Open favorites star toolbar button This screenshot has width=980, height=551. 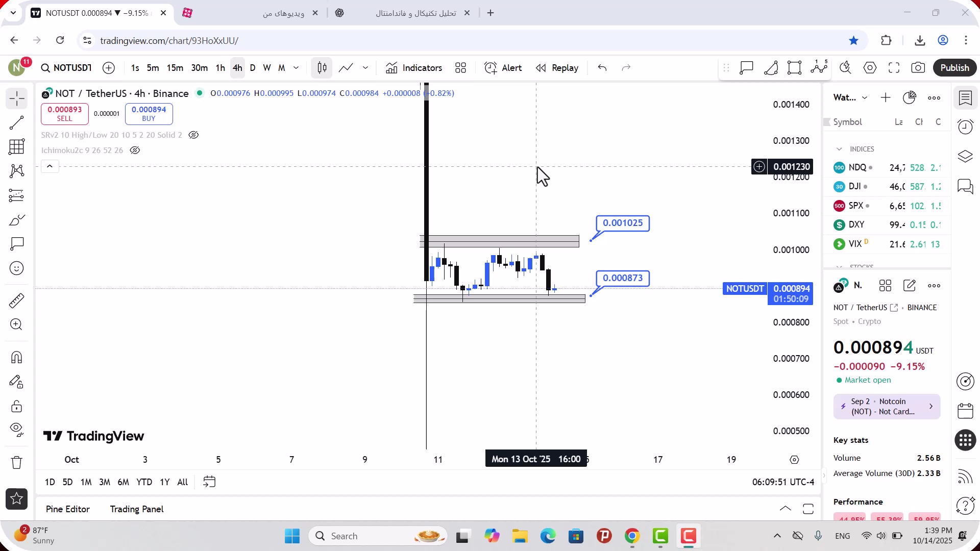[17, 499]
